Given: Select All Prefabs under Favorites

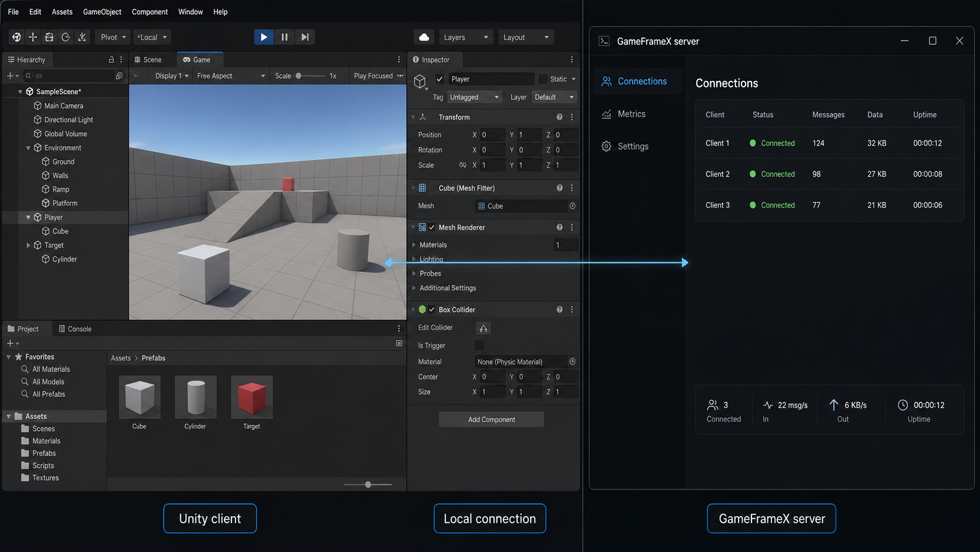Looking at the screenshot, I should (x=49, y=394).
